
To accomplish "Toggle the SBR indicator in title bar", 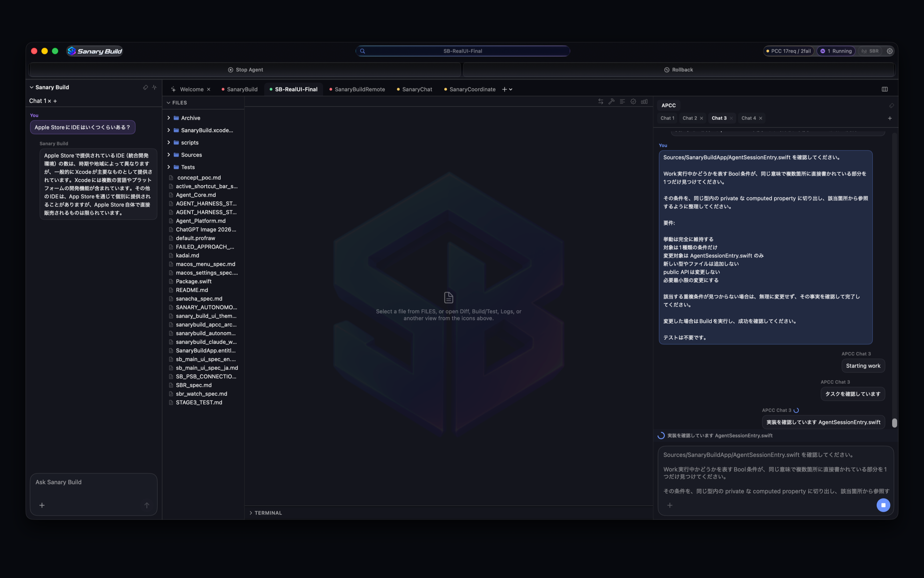I will coord(870,51).
